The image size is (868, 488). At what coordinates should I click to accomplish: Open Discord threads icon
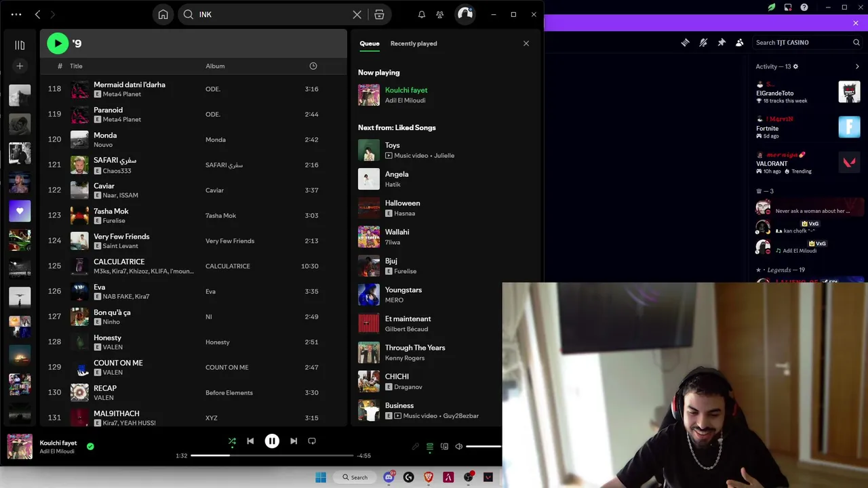pyautogui.click(x=685, y=42)
